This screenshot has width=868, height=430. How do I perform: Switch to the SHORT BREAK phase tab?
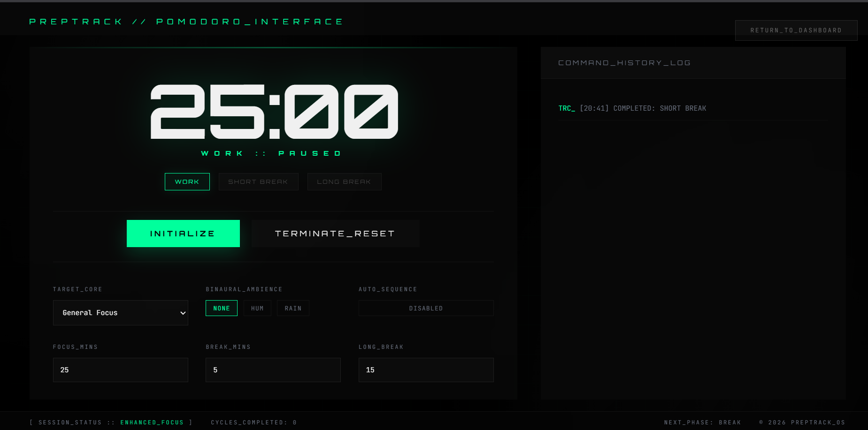258,181
